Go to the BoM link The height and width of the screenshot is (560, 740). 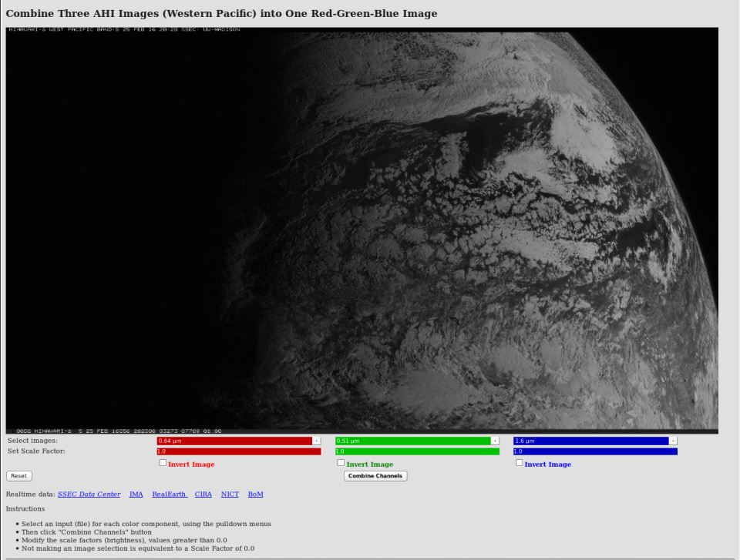[x=255, y=494]
